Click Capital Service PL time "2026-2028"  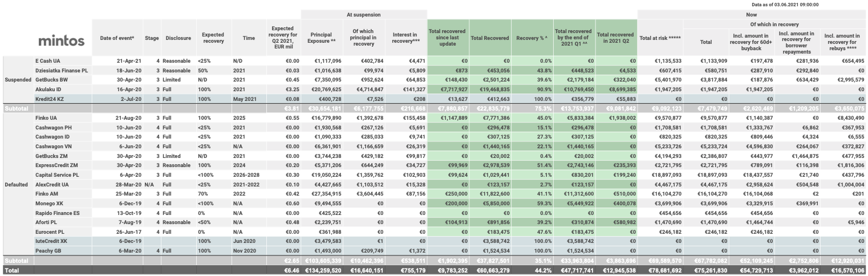pos(245,174)
